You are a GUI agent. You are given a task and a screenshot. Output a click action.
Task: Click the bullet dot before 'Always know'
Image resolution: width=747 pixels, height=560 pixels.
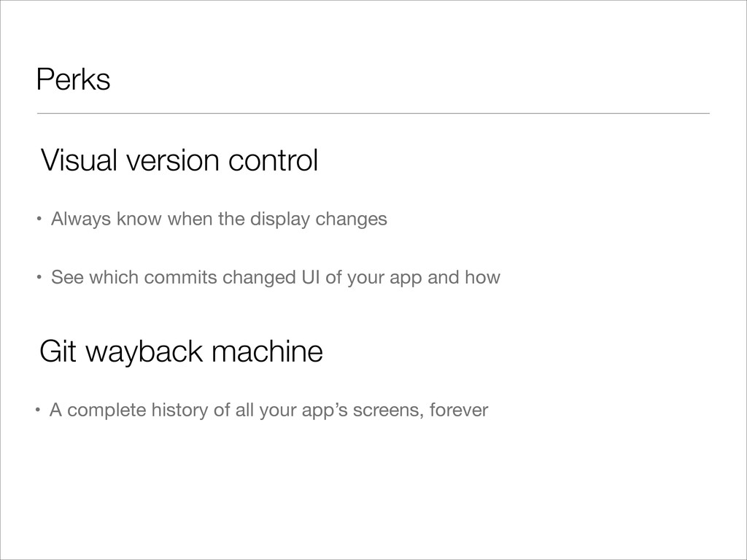click(x=39, y=219)
